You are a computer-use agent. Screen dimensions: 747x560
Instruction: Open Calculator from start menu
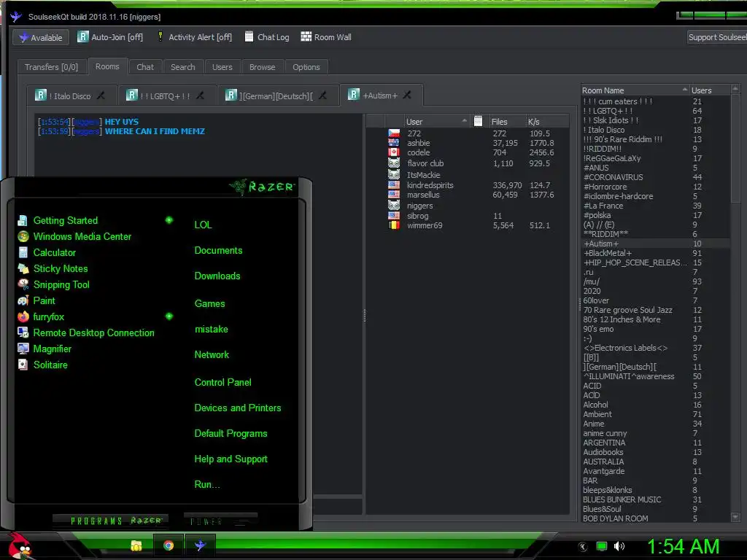click(x=54, y=253)
